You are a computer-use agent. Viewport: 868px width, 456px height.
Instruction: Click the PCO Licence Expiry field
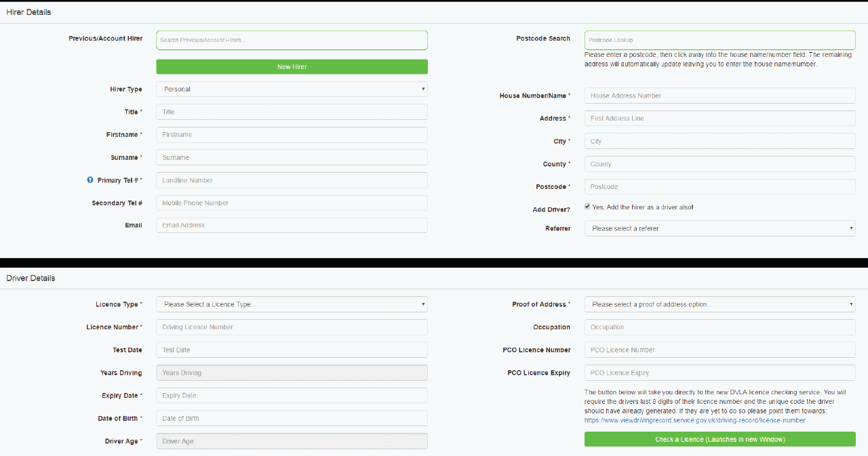pos(719,373)
